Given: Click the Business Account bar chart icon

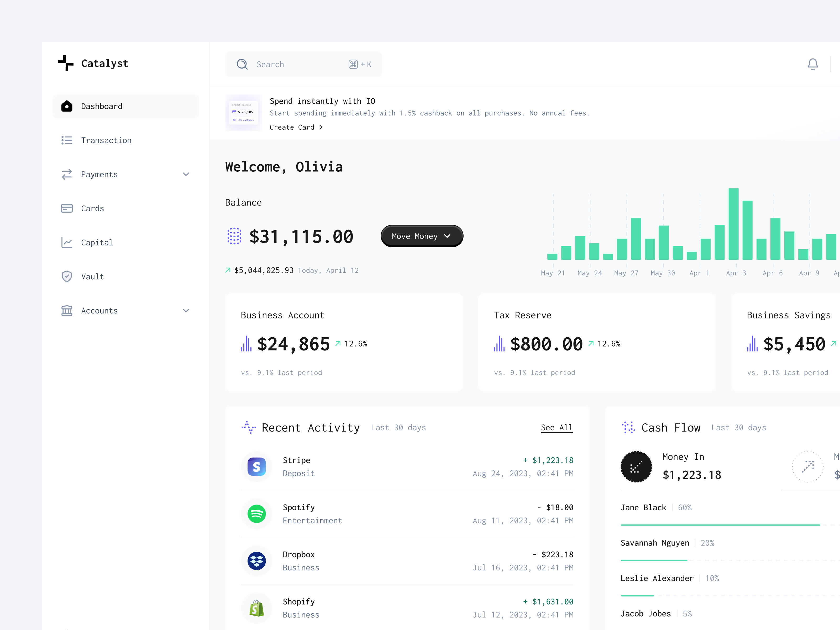Looking at the screenshot, I should pos(246,344).
